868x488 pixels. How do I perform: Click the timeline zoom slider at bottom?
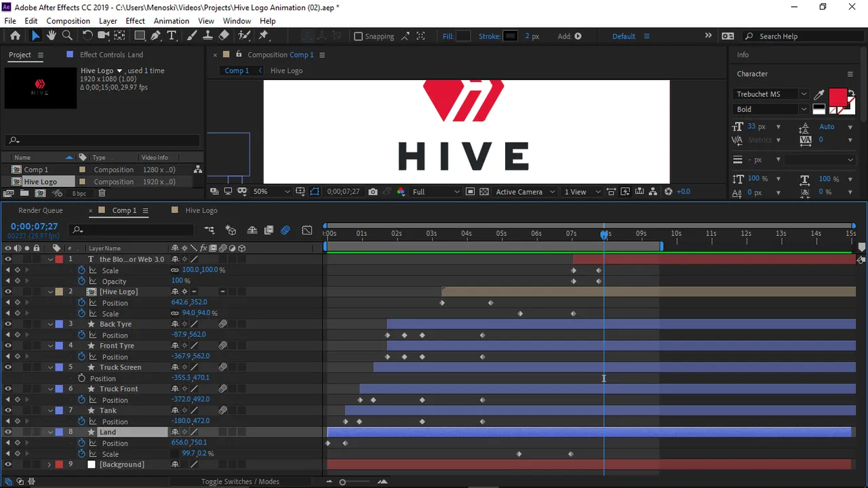pyautogui.click(x=342, y=482)
